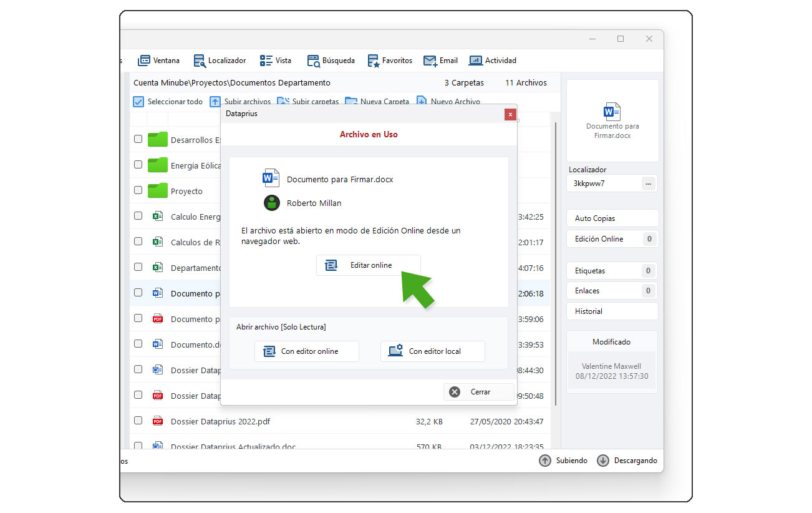Open the Búsqueda search tool

331,61
